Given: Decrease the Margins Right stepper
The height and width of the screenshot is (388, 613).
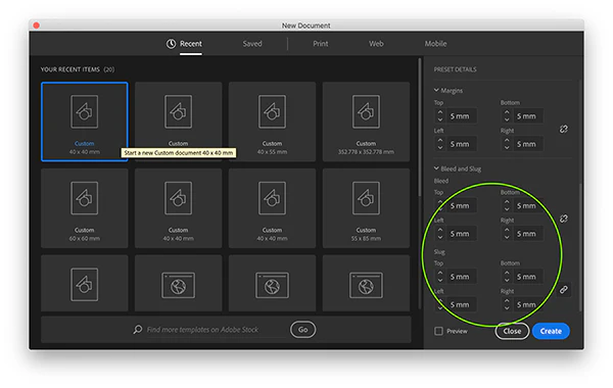Looking at the screenshot, I should pyautogui.click(x=507, y=148).
